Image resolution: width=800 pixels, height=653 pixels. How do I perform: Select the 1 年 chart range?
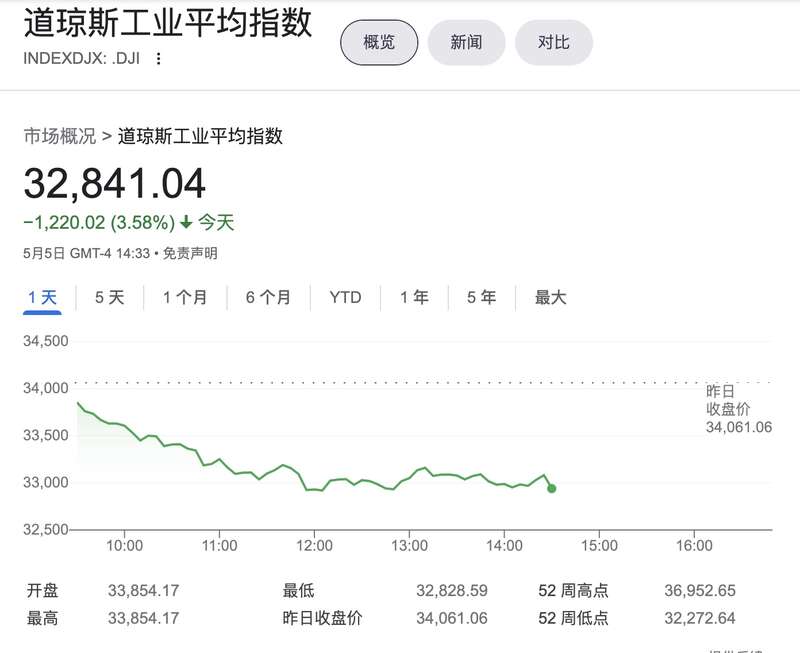point(414,297)
